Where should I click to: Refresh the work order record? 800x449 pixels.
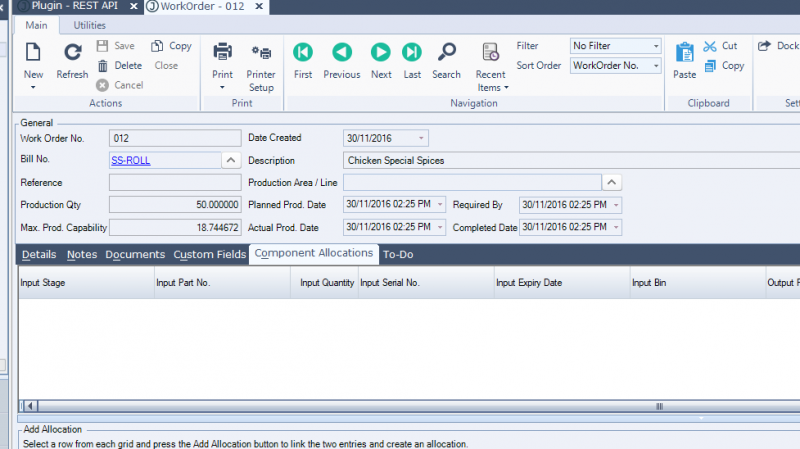72,52
